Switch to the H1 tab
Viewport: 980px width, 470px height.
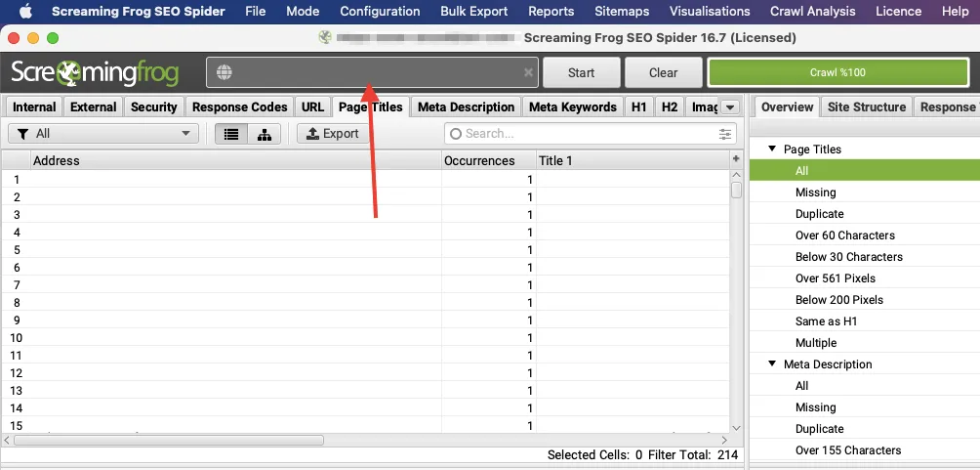click(638, 107)
